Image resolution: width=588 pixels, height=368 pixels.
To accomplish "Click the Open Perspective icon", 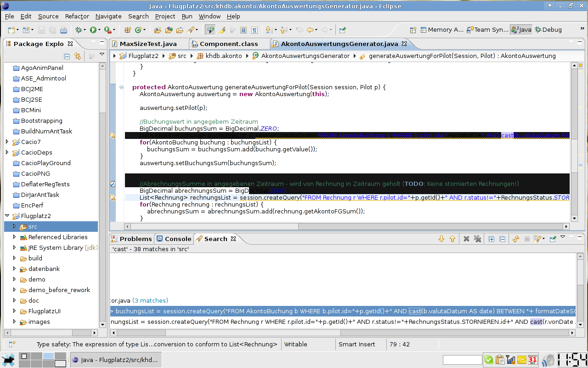I will 413,30.
